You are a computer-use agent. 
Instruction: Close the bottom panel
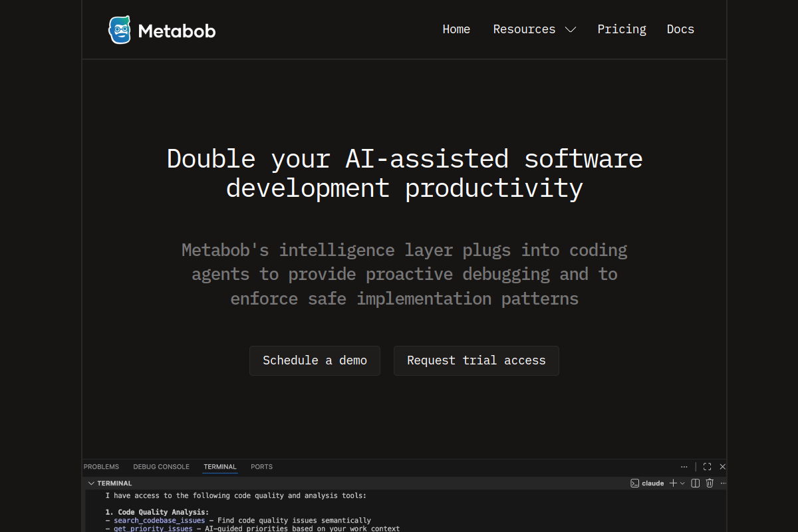(723, 467)
